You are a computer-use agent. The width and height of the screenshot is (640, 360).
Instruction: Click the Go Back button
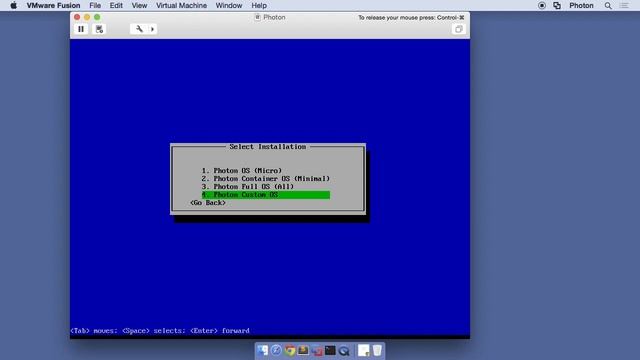coord(208,203)
